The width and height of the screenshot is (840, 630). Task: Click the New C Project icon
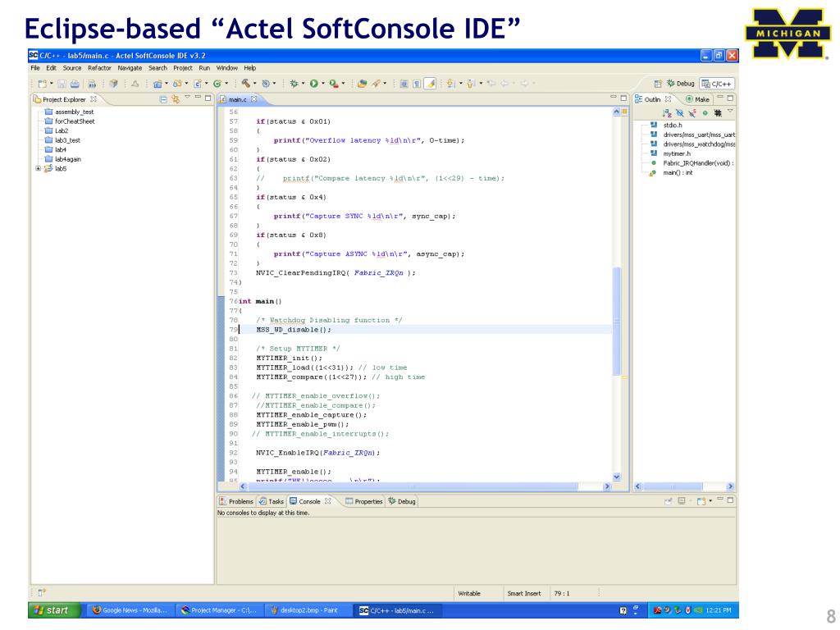(157, 84)
